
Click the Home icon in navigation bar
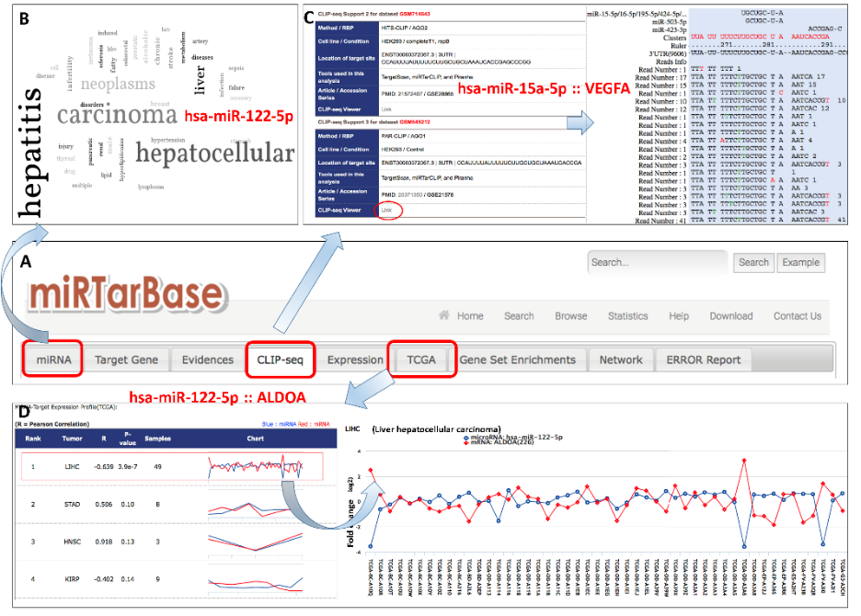[445, 315]
